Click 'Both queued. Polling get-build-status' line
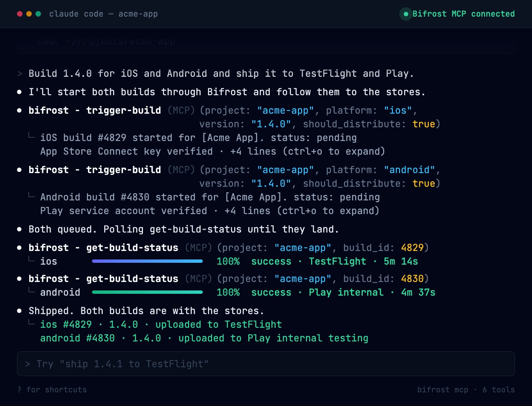 [x=184, y=229]
